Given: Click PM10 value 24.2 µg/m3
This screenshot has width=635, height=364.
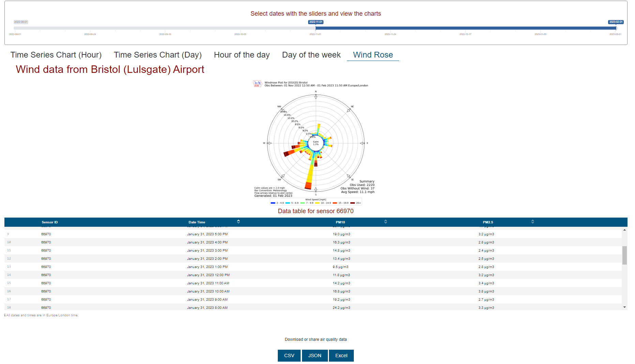Looking at the screenshot, I should click(342, 308).
